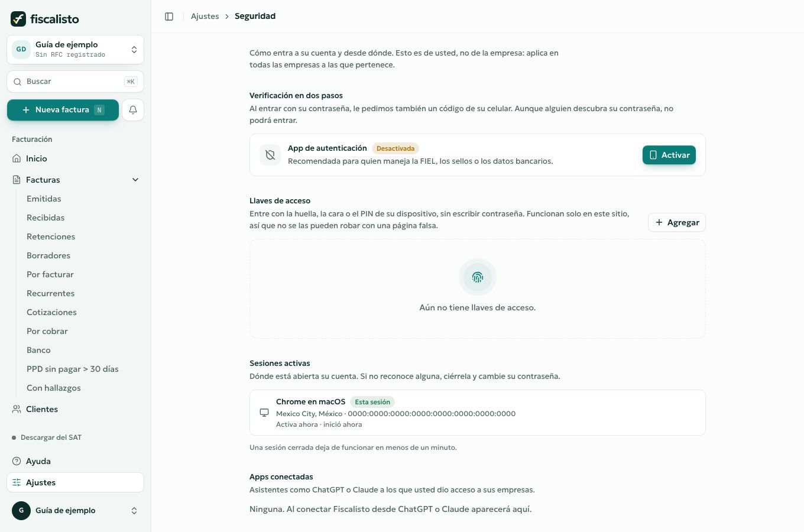Viewport: 804px width, 532px height.
Task: Toggle the sidebar panel icon
Action: coord(169,17)
